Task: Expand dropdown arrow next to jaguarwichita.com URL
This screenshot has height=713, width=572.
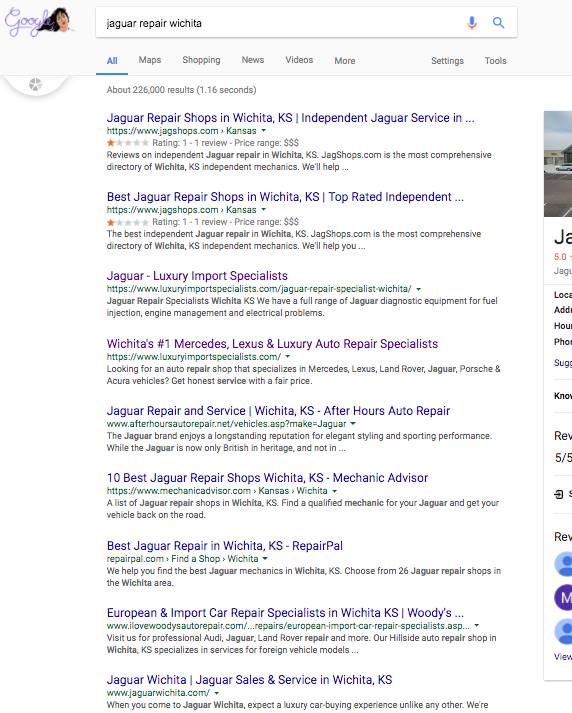Action: [216, 693]
